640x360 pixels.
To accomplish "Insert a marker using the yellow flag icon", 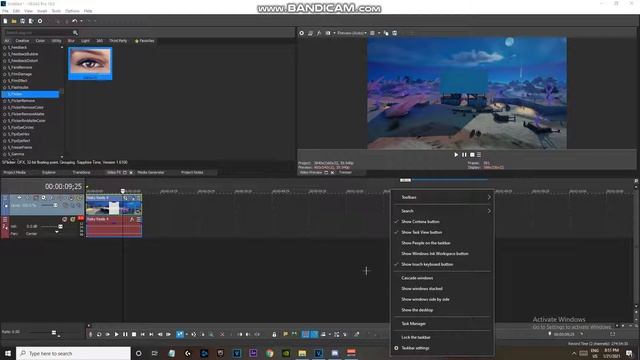I will 285,334.
